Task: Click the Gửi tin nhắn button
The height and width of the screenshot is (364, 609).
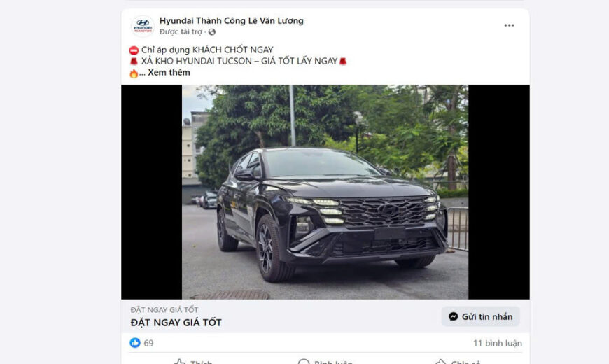Action: point(480,316)
